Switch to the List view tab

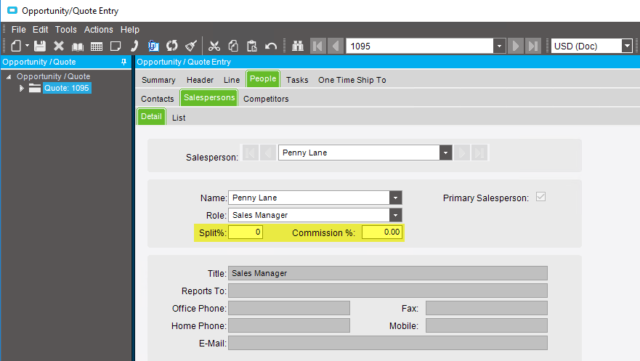pyautogui.click(x=179, y=118)
